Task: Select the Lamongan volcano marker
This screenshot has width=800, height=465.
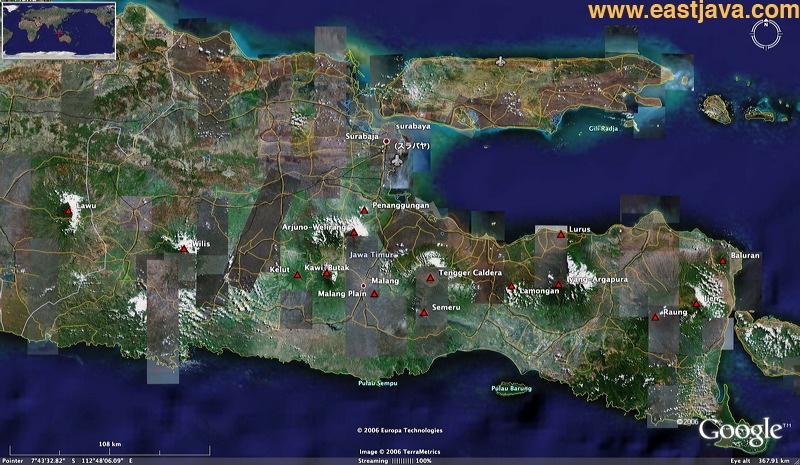Action: (x=511, y=287)
